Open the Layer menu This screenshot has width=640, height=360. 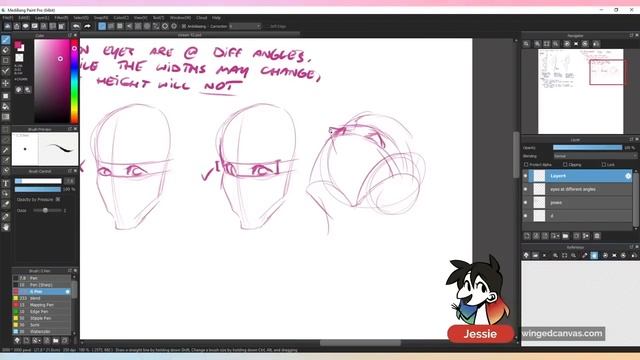coord(42,18)
